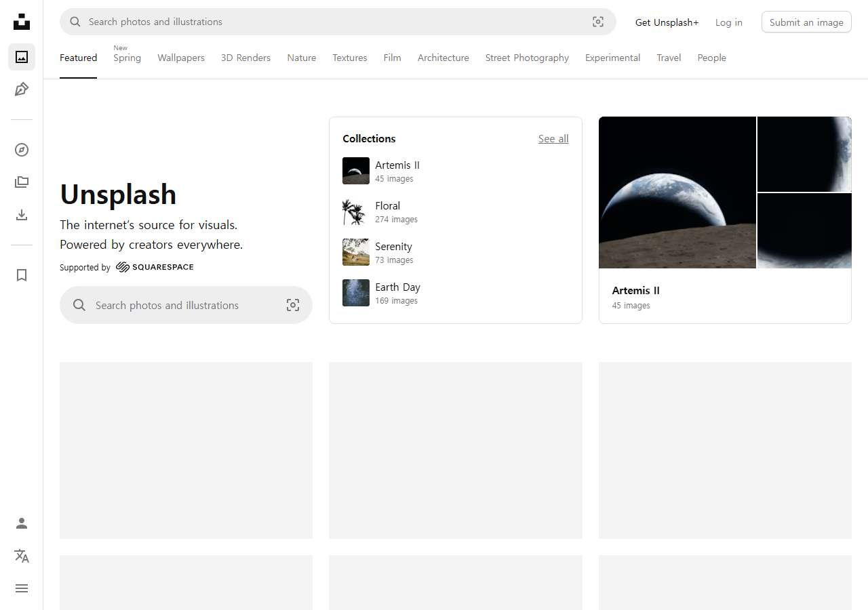This screenshot has width=868, height=610.
Task: Open the Collections stack icon in sidebar
Action: pos(22,182)
